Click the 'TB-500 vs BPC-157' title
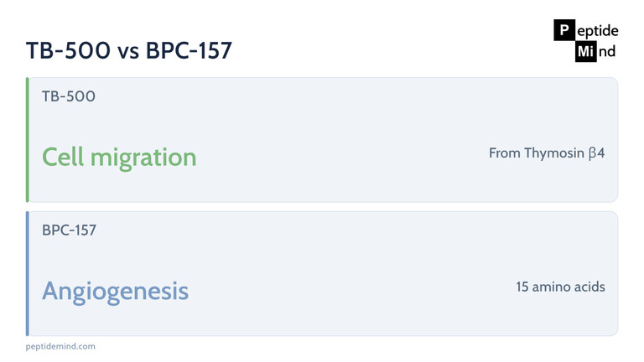 (x=129, y=50)
